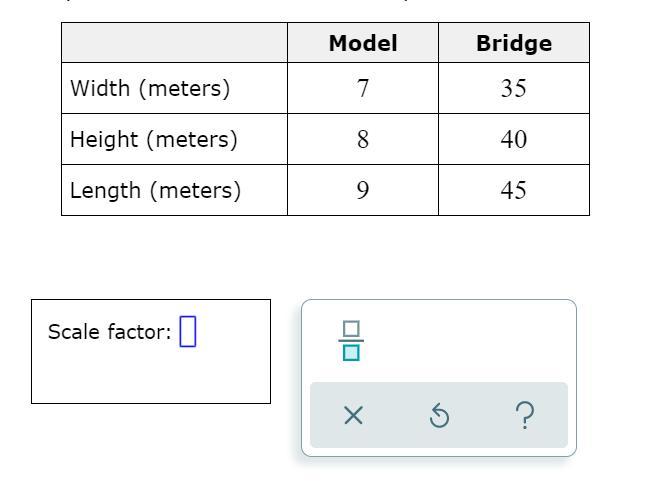Click the model width value 7

click(363, 89)
